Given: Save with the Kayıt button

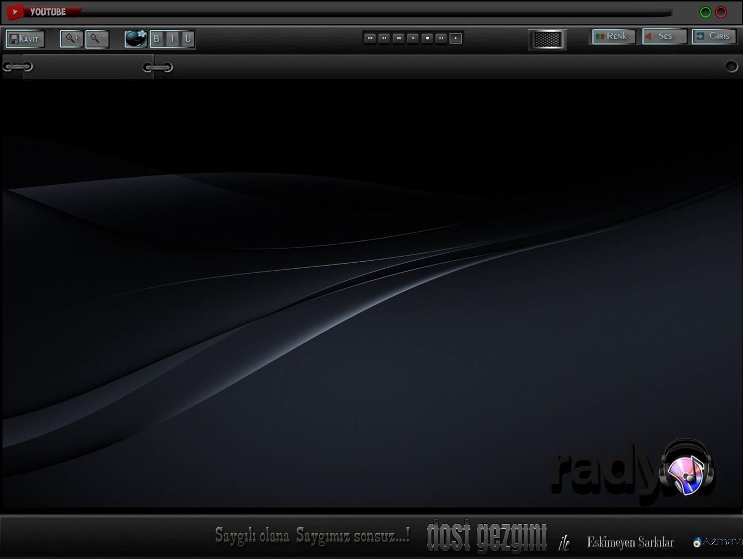Looking at the screenshot, I should click(25, 39).
